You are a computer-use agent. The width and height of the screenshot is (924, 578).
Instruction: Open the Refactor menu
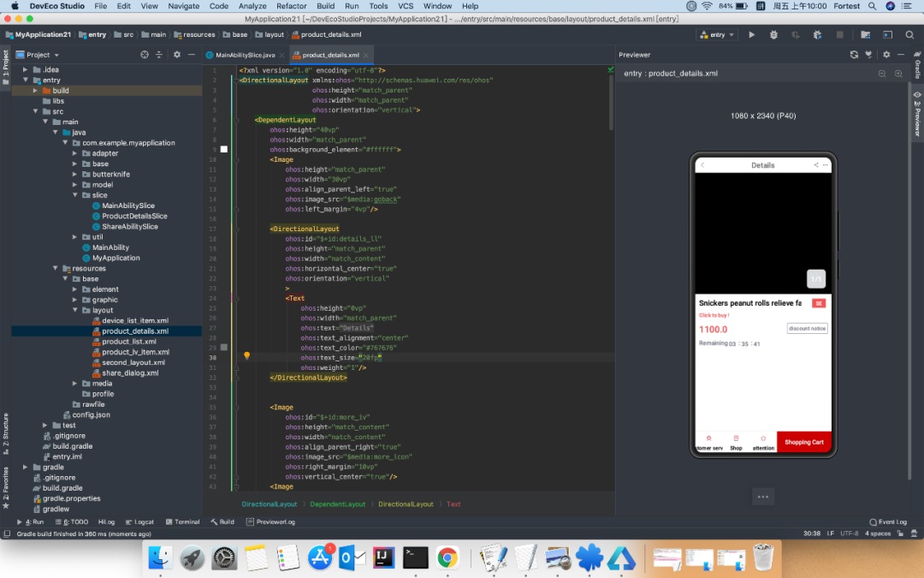pyautogui.click(x=291, y=6)
